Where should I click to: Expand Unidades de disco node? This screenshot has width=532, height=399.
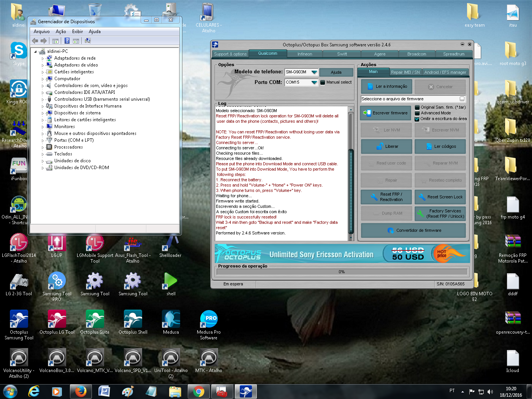[x=43, y=161]
